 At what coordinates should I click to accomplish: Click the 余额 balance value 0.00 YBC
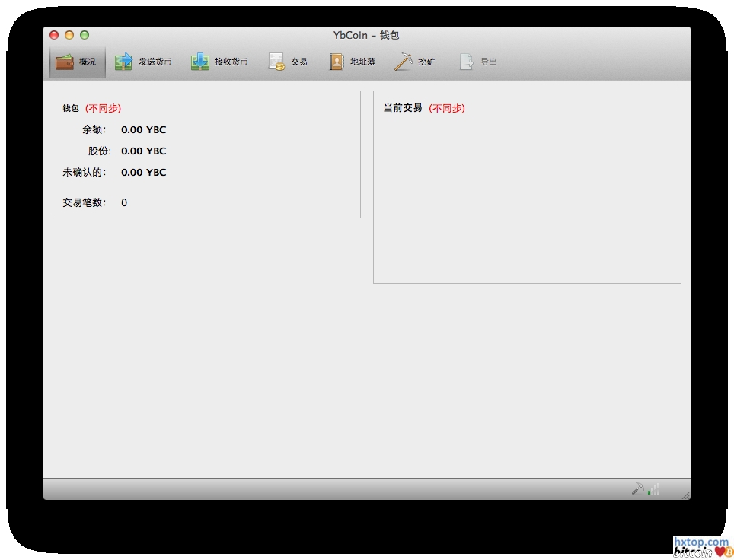143,129
